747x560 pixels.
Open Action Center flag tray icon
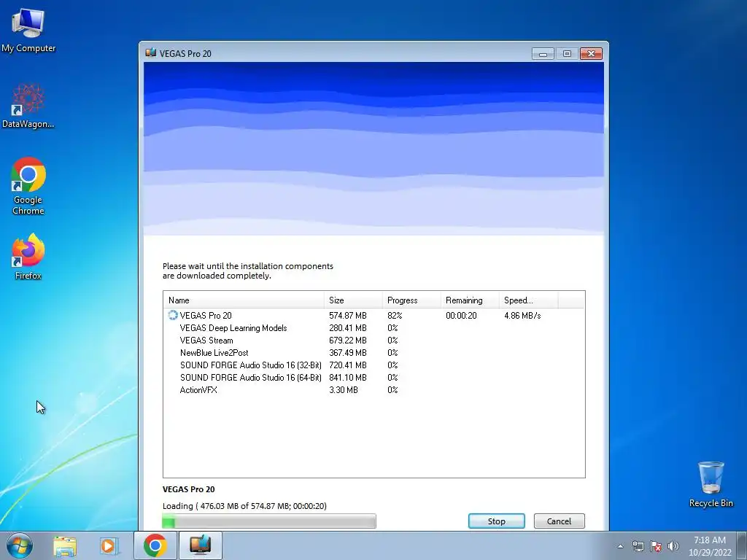[656, 546]
